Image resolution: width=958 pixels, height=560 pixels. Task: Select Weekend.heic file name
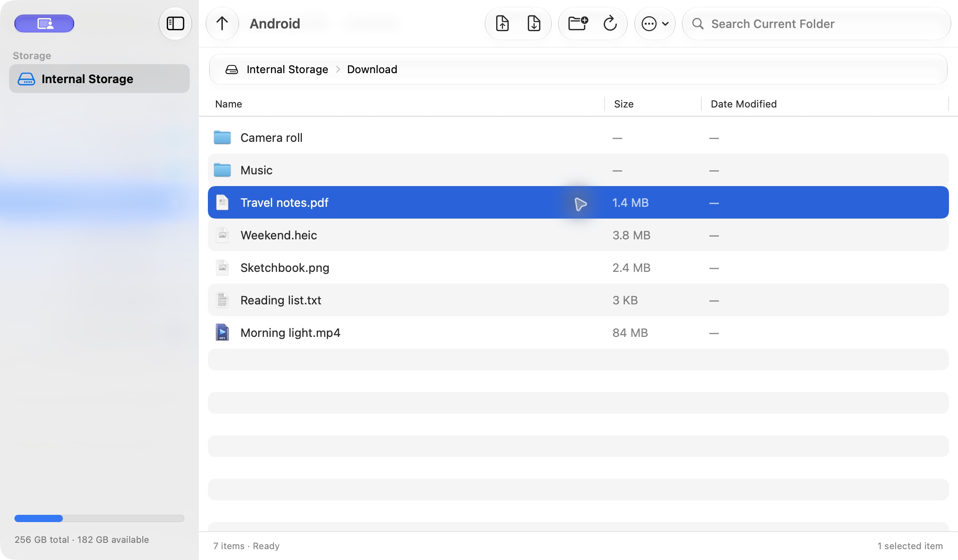click(x=278, y=235)
